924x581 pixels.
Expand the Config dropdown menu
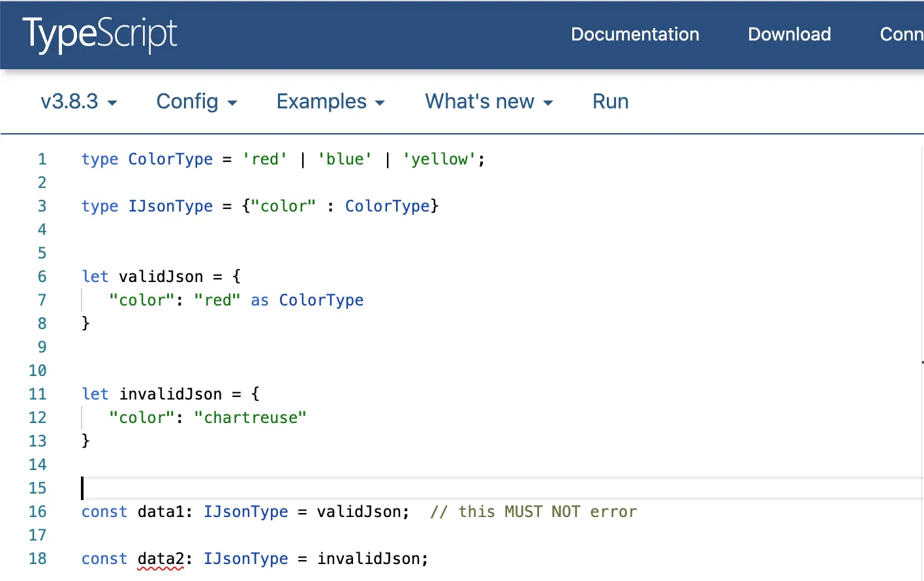[x=196, y=102]
